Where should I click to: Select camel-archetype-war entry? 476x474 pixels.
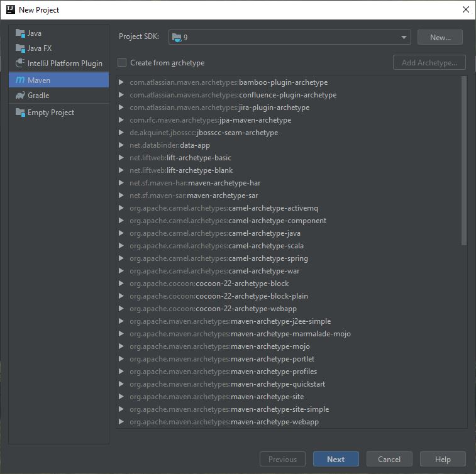point(214,271)
